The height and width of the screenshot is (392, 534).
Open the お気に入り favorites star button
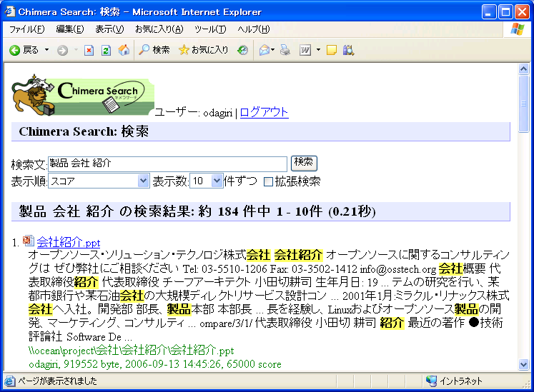point(203,50)
